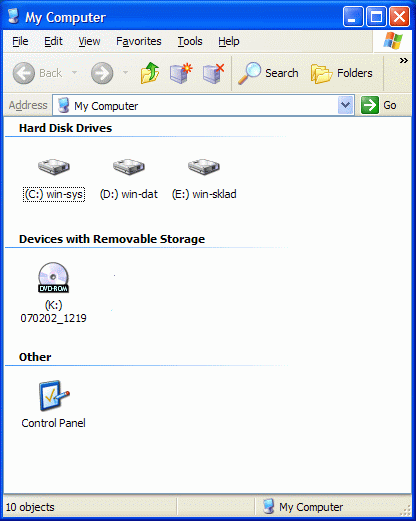Select the (C:) win-sys drive icon
This screenshot has height=521, width=416.
54,166
